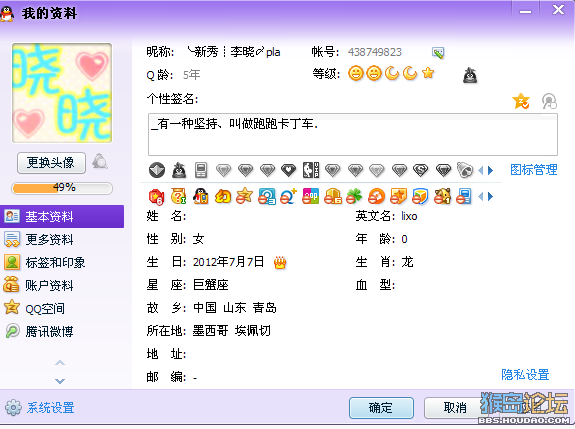The image size is (575, 429).
Task: Show next services with colored-row right arrow
Action: coord(491,197)
